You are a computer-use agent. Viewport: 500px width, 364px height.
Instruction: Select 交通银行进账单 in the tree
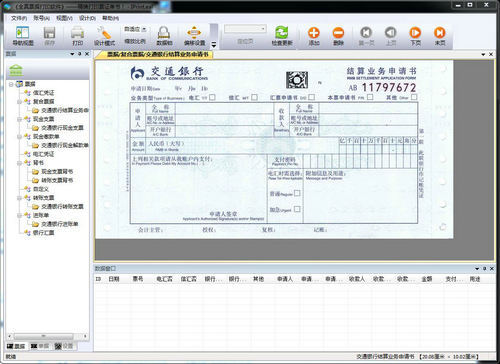tap(59, 224)
